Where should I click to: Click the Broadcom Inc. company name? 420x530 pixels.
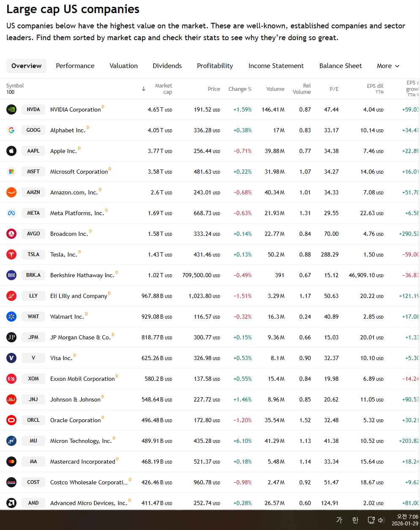click(x=69, y=234)
